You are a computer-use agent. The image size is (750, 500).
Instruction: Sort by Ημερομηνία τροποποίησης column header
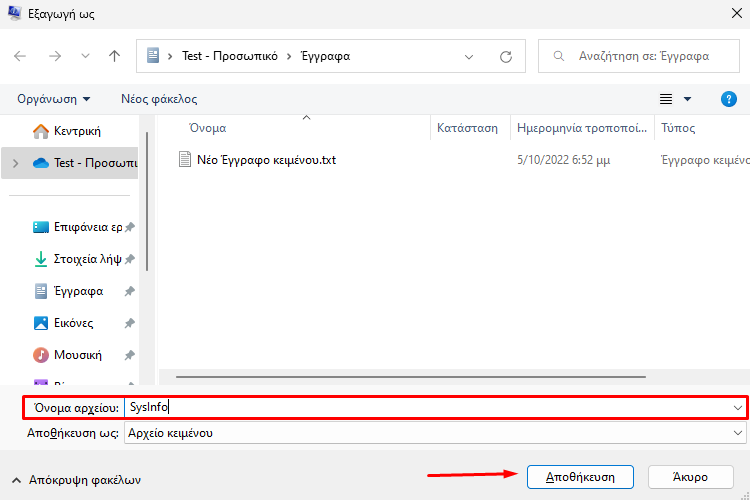pyautogui.click(x=582, y=128)
